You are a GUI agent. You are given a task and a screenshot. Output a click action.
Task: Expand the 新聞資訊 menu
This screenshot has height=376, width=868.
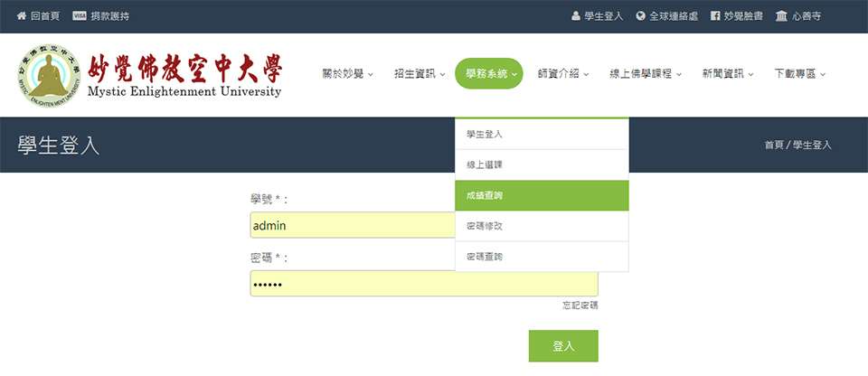728,74
